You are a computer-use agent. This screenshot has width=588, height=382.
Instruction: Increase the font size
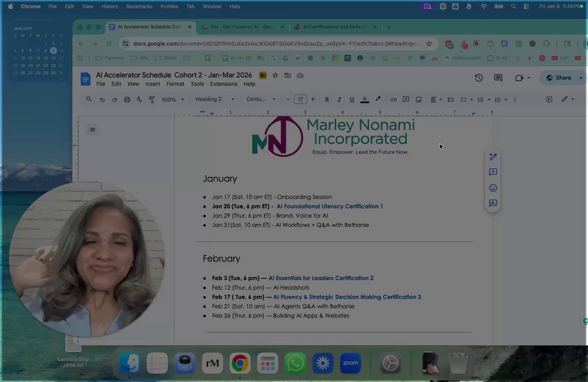click(x=312, y=99)
